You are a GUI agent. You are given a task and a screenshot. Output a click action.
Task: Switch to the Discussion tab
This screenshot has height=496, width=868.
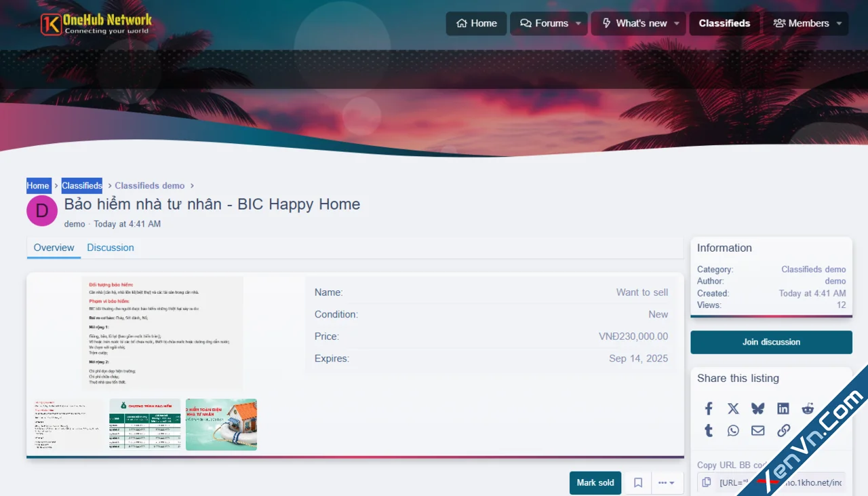[111, 248]
